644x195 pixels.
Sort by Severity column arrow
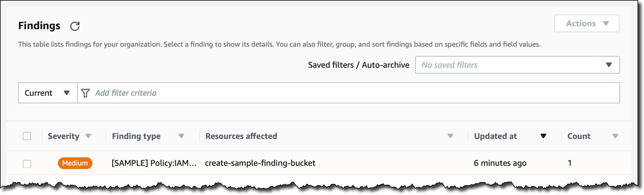tap(88, 136)
